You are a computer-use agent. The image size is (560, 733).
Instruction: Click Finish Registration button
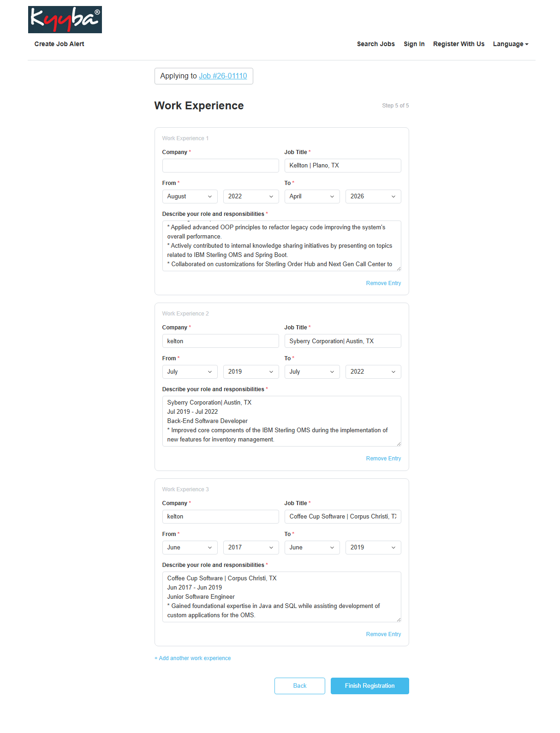coord(369,686)
